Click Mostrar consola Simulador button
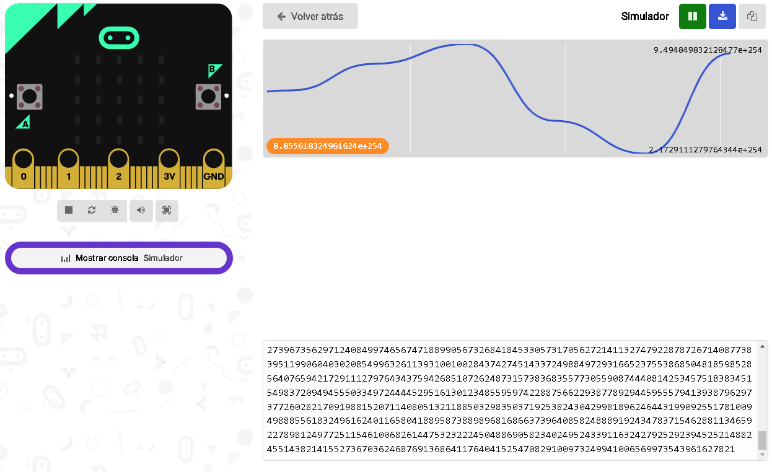This screenshot has width=772, height=472. (x=119, y=258)
